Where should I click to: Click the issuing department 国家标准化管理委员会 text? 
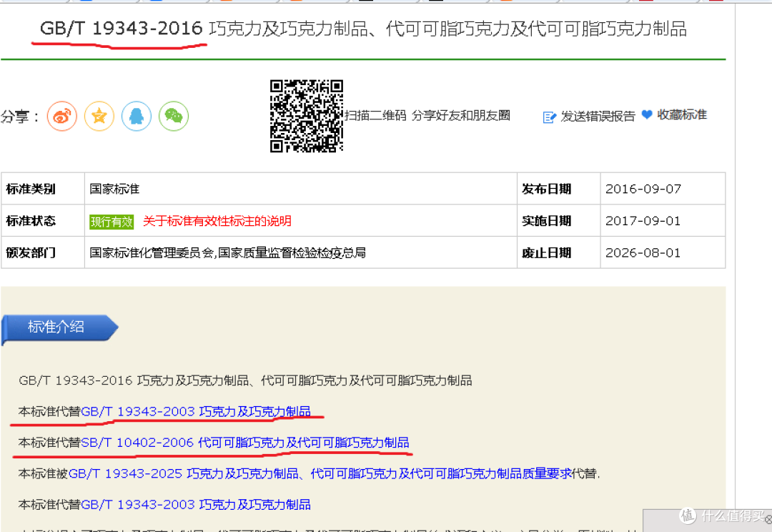(227, 253)
